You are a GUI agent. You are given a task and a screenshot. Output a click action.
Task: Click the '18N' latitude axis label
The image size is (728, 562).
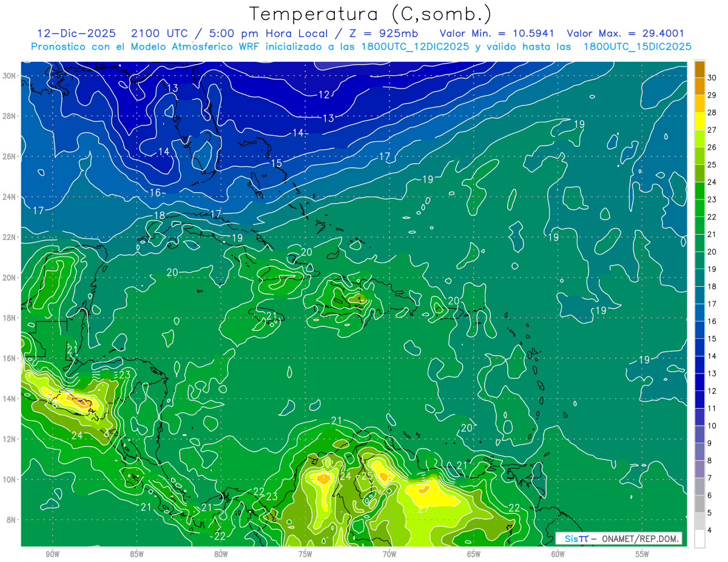9,318
